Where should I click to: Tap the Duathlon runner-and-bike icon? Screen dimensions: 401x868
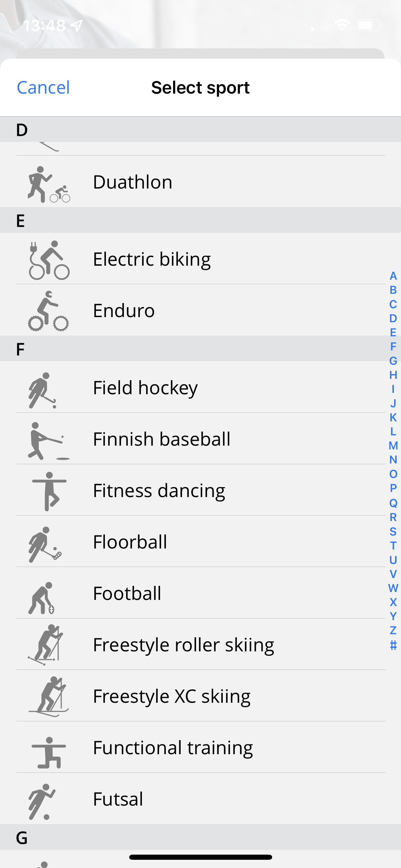tap(49, 184)
